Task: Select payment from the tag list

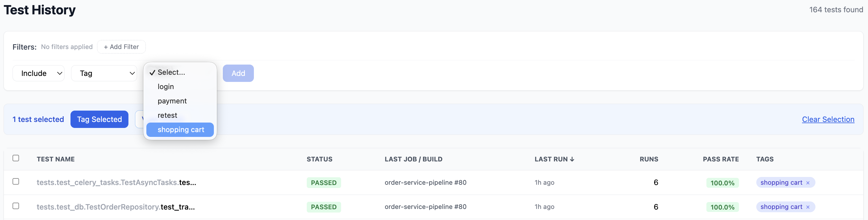Action: 180,101
